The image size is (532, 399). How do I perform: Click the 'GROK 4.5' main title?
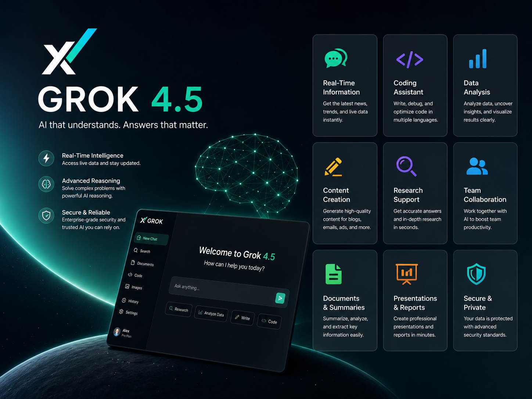tap(121, 99)
